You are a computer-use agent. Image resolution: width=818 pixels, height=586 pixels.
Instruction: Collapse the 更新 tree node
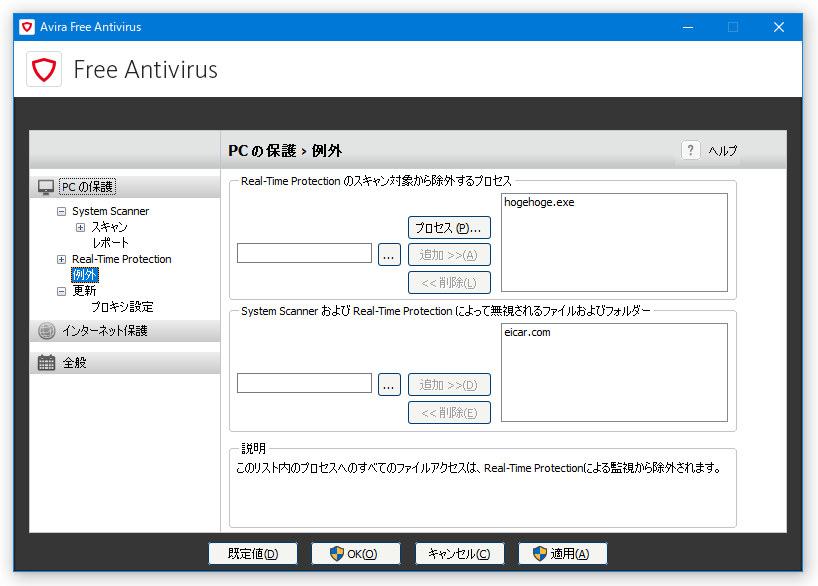click(62, 291)
